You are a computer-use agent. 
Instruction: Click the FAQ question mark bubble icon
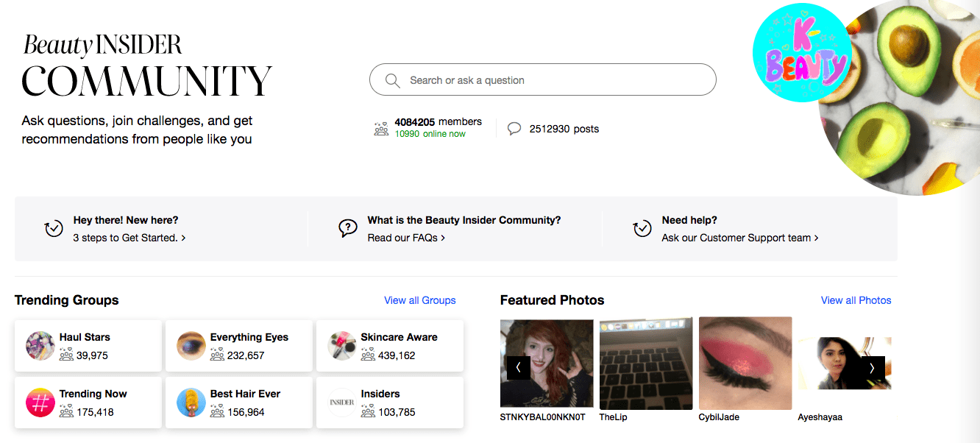[x=348, y=229]
